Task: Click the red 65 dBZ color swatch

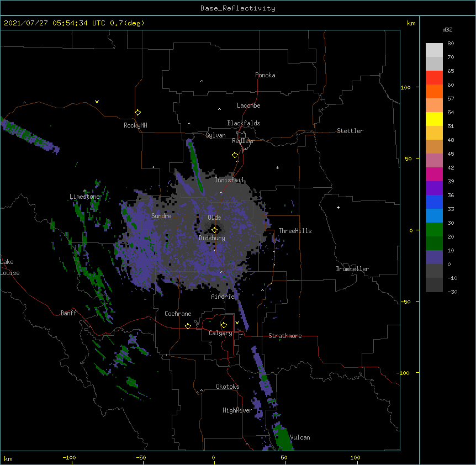Action: [x=434, y=77]
